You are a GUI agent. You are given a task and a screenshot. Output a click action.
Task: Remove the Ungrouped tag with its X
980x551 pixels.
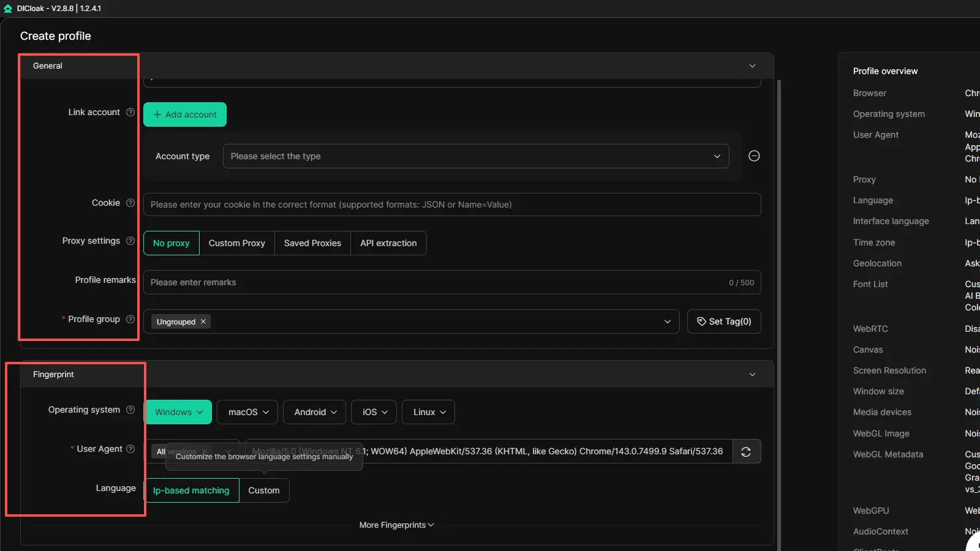point(203,321)
